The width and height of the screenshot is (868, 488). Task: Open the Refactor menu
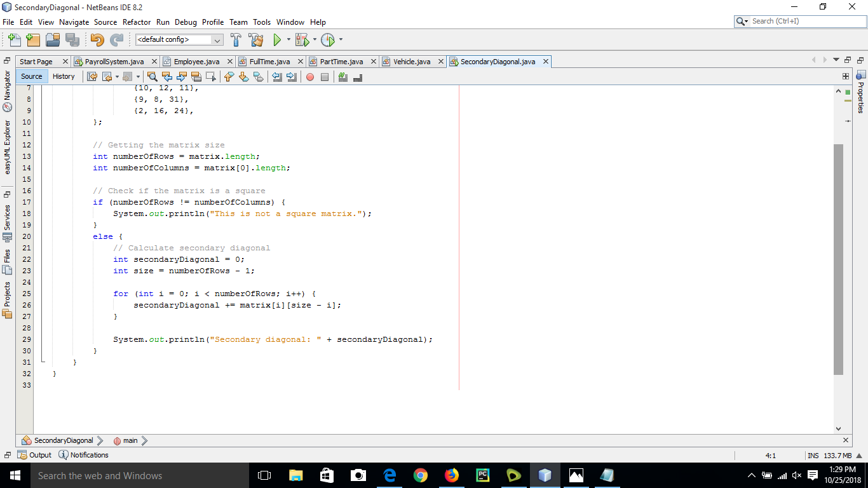[137, 22]
